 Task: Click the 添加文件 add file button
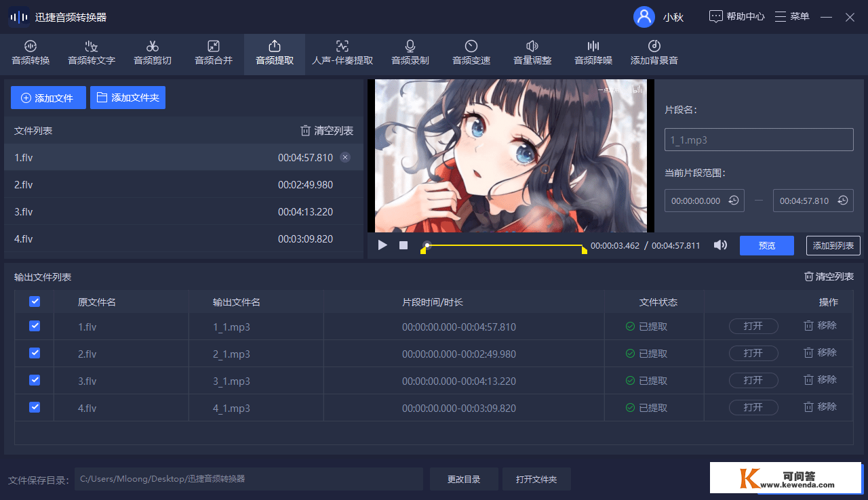48,98
